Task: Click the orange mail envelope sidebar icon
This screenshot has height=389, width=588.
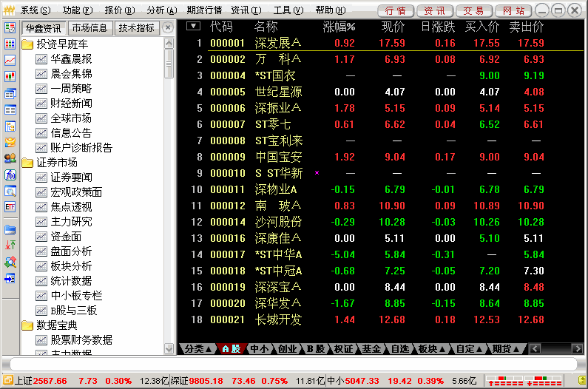Action: (10, 143)
